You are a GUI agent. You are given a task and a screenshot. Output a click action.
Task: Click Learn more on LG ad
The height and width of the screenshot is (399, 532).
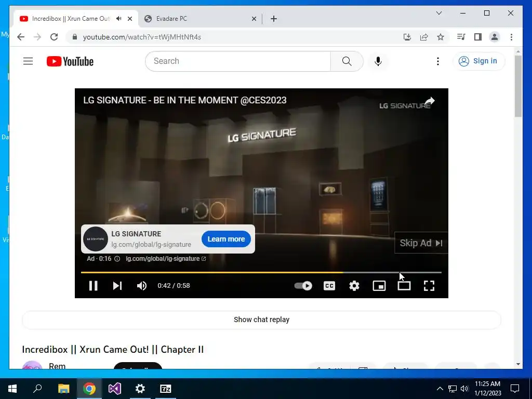pos(226,239)
